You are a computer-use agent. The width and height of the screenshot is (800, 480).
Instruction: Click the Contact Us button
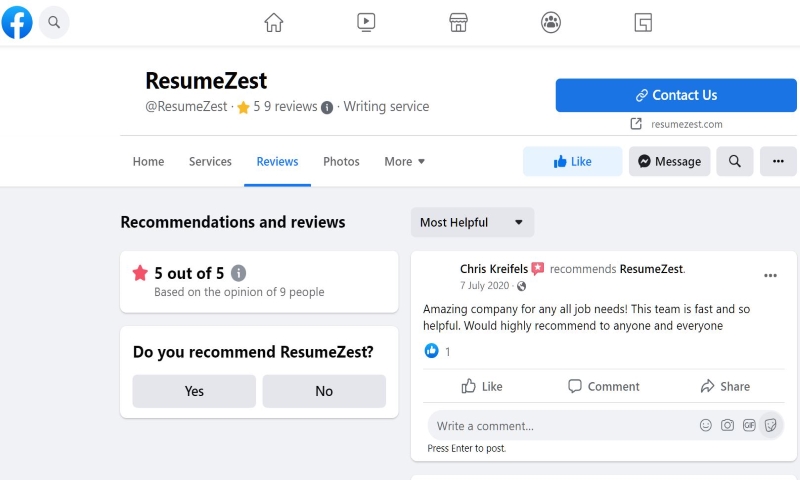pyautogui.click(x=676, y=95)
